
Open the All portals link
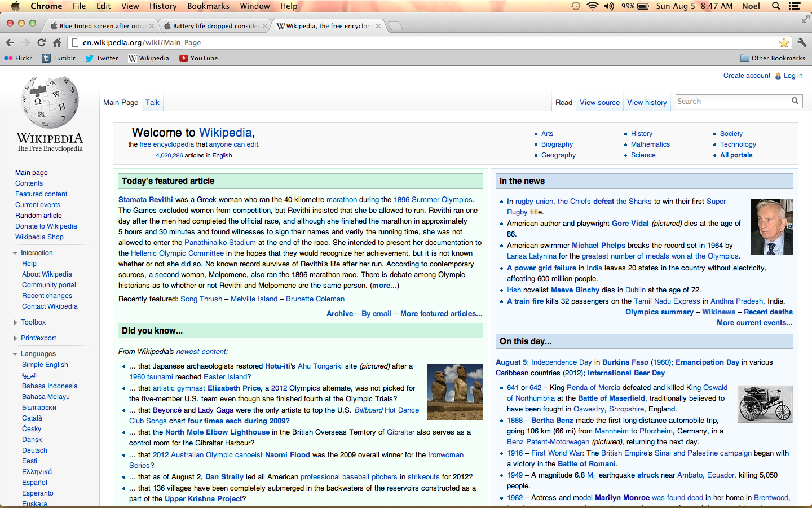[736, 155]
